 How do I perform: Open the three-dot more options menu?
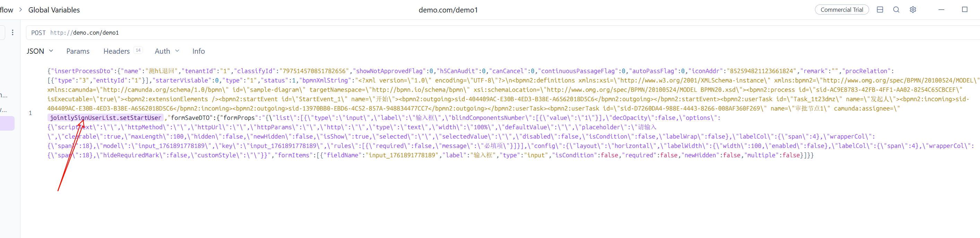[12, 33]
